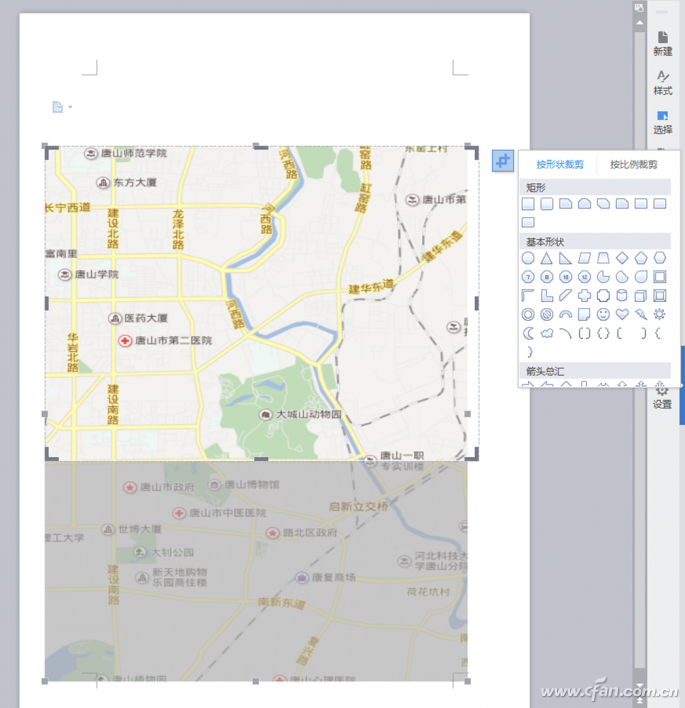Switch to the 按形状裁剪 tab

click(559, 165)
